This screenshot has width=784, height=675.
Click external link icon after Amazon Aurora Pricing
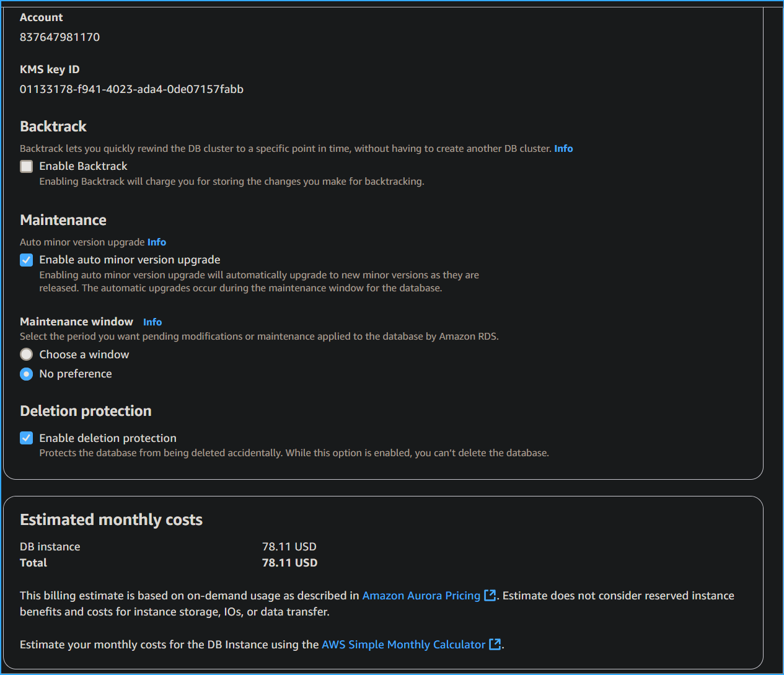coord(489,595)
